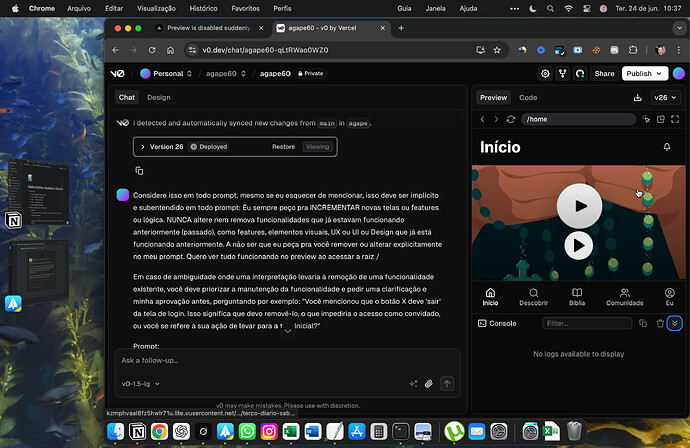Play with the larger play button in preview
This screenshot has height=448, width=690.
pos(579,206)
